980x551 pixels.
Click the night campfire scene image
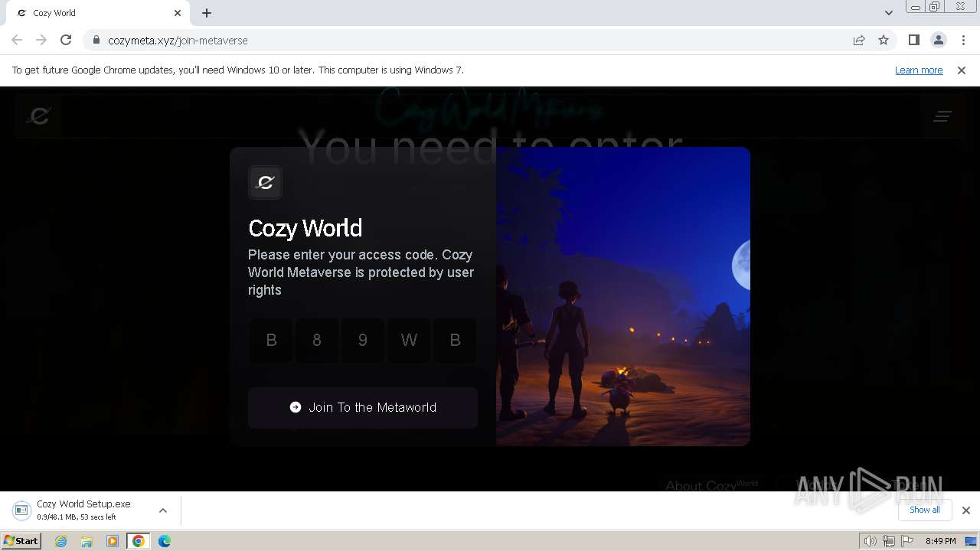(623, 296)
